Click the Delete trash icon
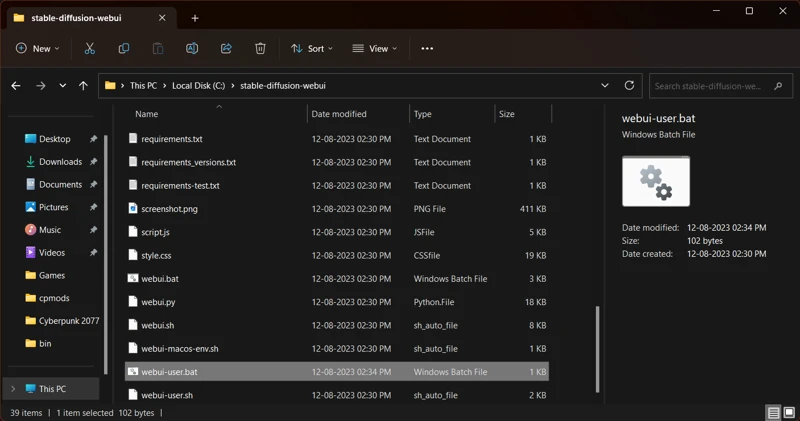Viewport: 800px width, 421px height. (x=260, y=48)
